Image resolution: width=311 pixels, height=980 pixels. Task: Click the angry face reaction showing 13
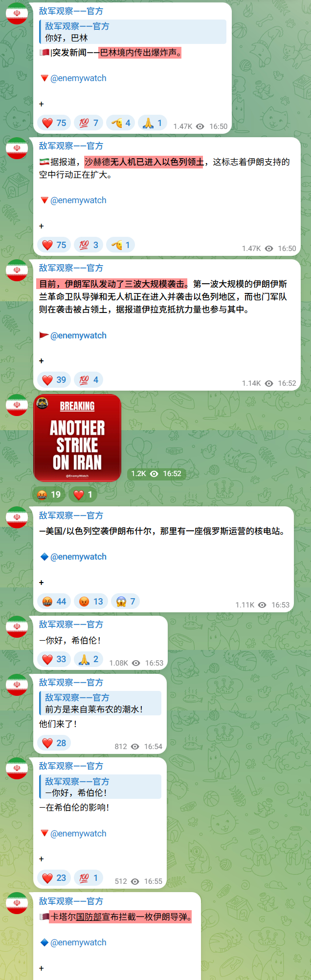coord(91,602)
